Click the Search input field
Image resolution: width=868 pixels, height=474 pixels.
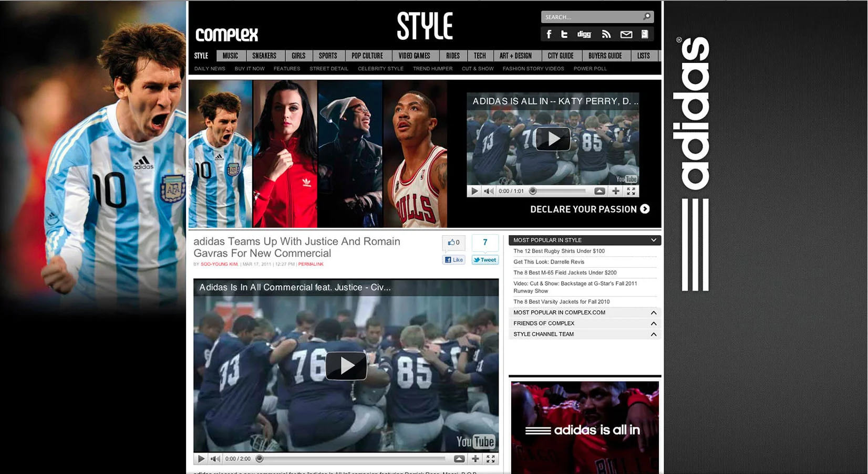tap(592, 17)
